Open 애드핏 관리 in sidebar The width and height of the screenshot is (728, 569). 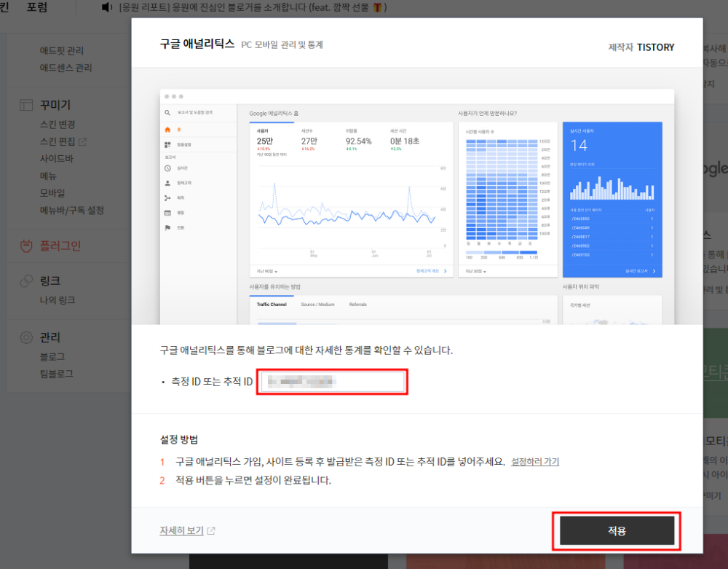(x=62, y=50)
